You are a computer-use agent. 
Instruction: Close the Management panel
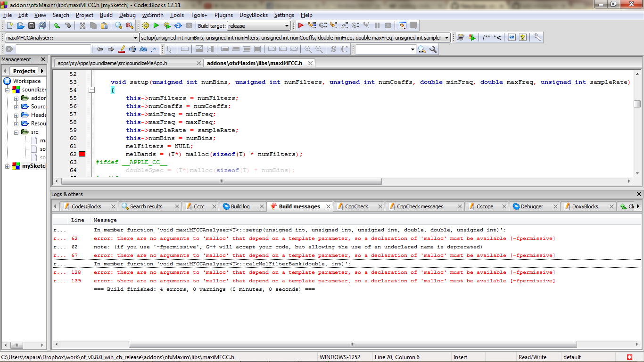(x=43, y=59)
